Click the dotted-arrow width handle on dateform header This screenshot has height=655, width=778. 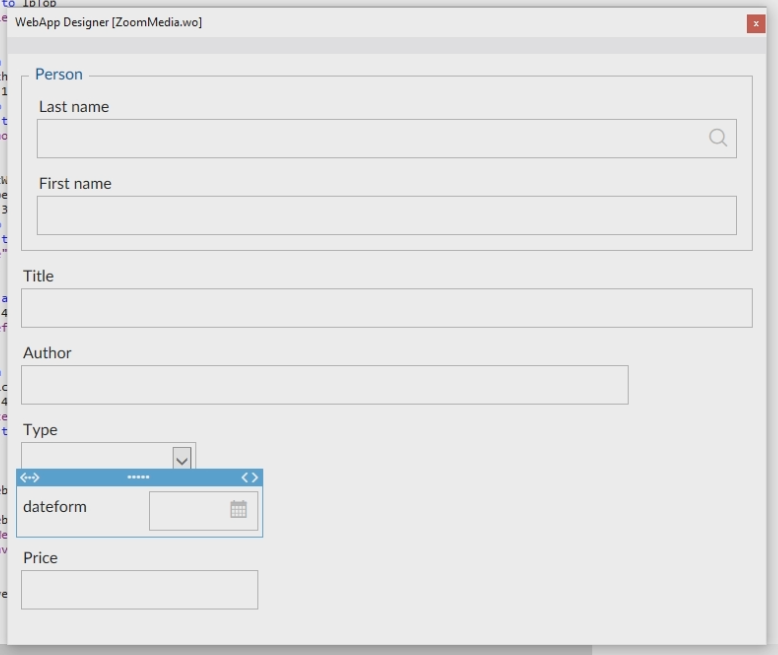pyautogui.click(x=30, y=478)
